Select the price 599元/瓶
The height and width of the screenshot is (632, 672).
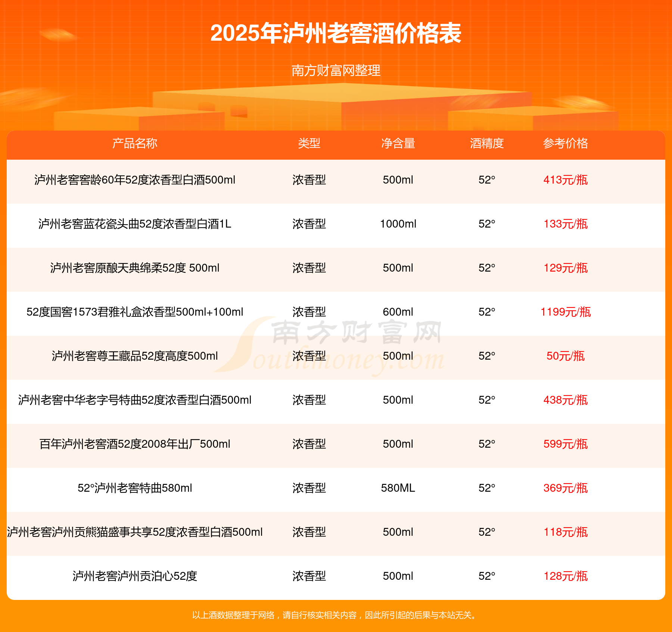[x=566, y=444]
